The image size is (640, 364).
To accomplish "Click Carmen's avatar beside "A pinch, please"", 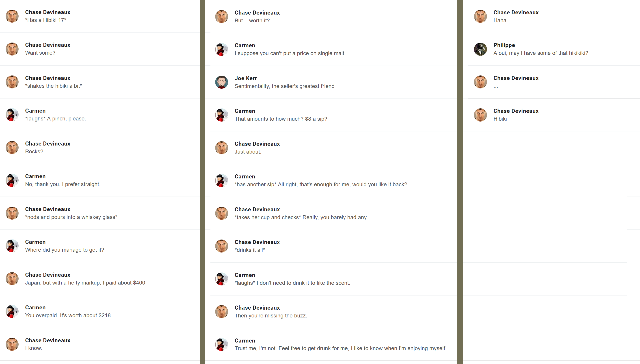I will [x=12, y=115].
